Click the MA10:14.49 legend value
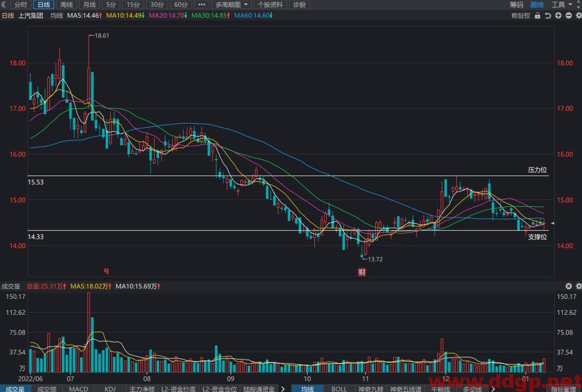Screen dimensions: 582x392 click(x=126, y=15)
